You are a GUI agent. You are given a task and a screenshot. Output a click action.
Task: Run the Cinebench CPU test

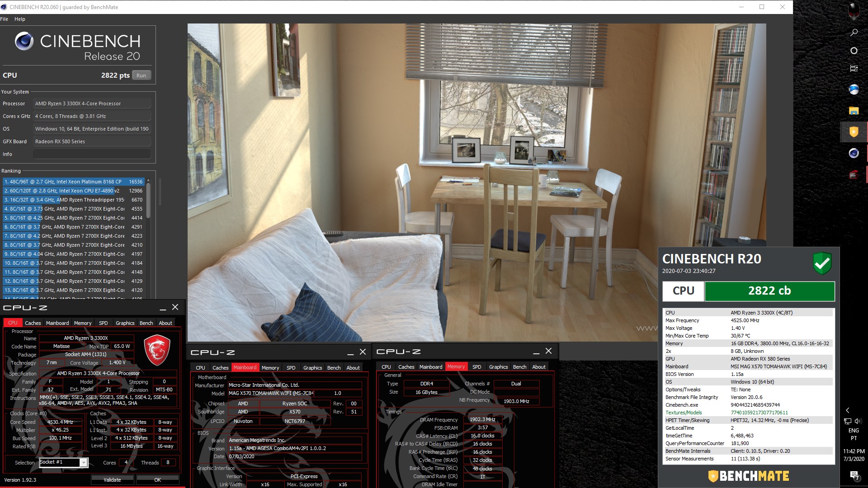point(142,75)
